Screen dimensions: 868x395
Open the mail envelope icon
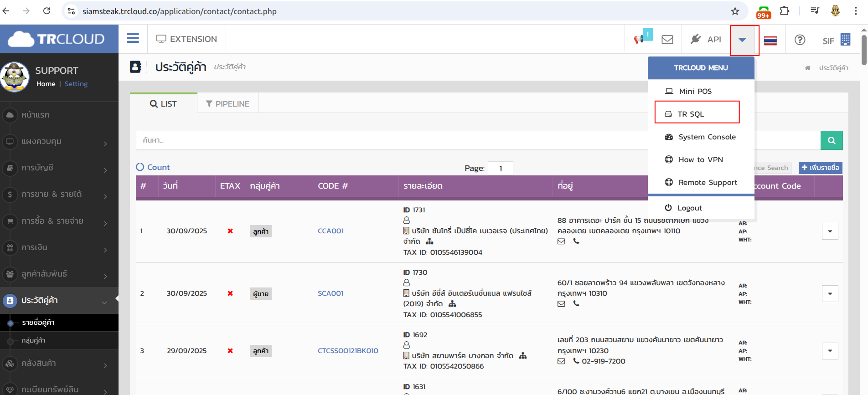coord(667,40)
